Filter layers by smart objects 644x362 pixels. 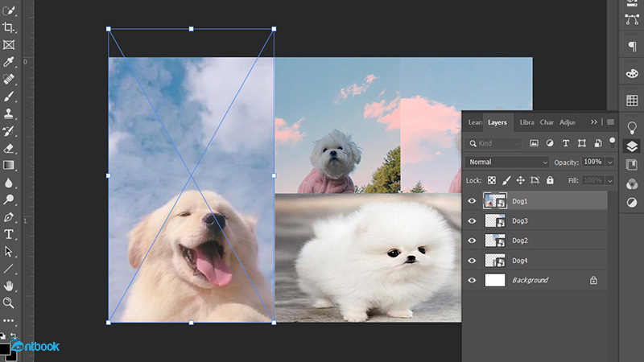pyautogui.click(x=598, y=143)
